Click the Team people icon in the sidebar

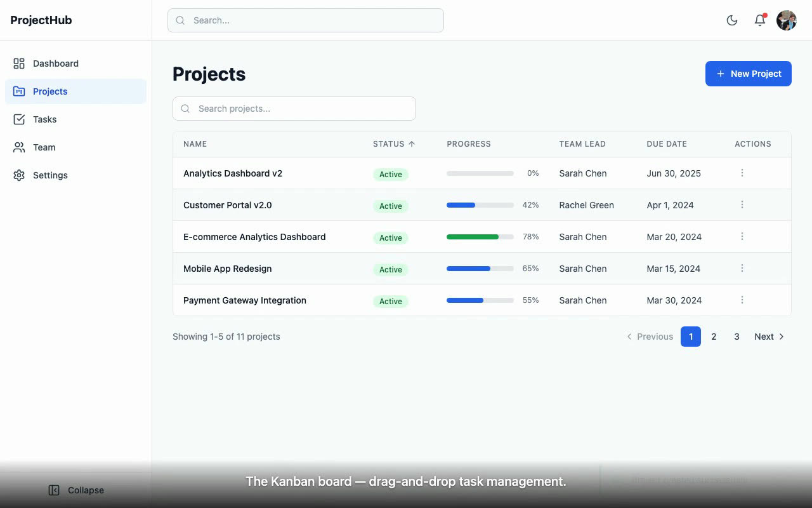[19, 147]
